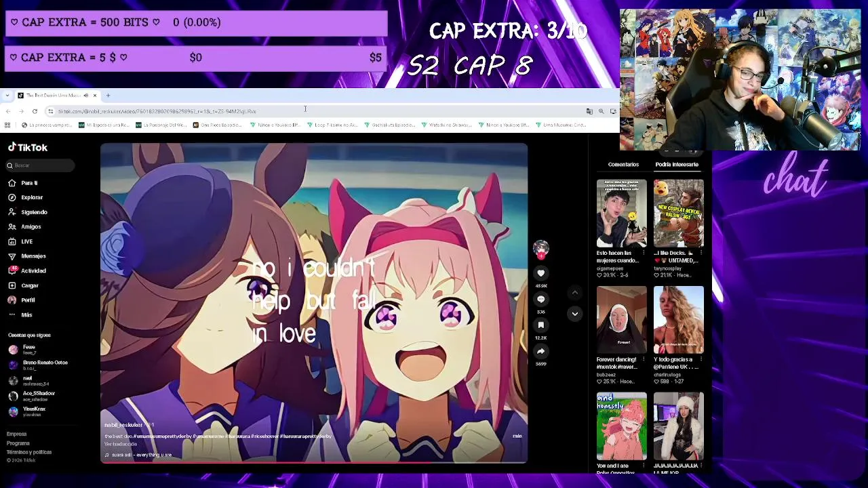This screenshot has width=868, height=488.
Task: Open 'Y todo gracias a @Pantene UK' thumbnail
Action: pyautogui.click(x=679, y=320)
